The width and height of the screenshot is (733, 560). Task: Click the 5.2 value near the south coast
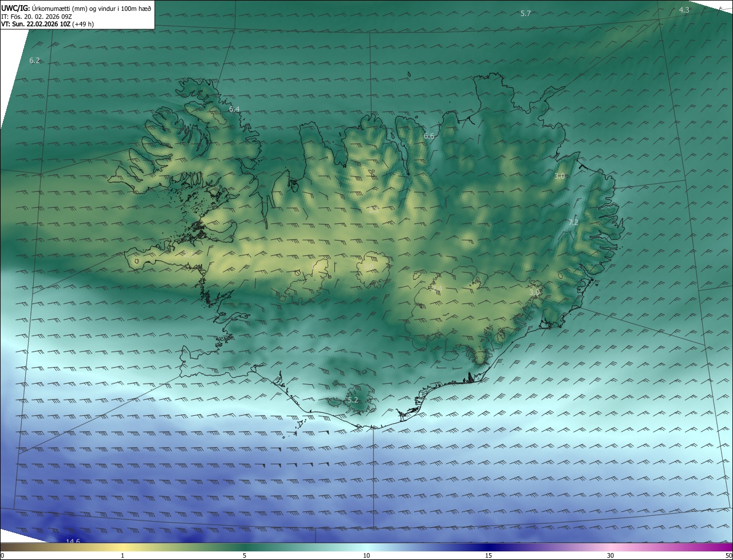[x=353, y=400]
